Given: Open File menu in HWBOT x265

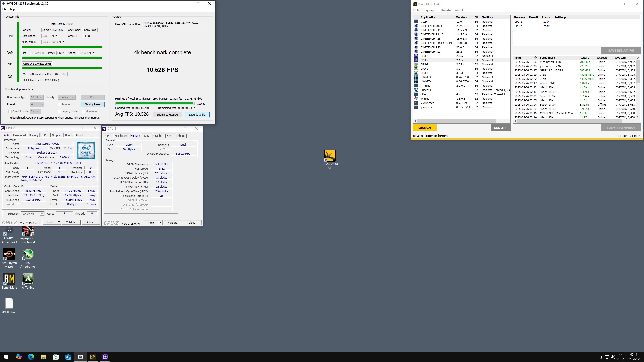Looking at the screenshot, I should [4, 9].
